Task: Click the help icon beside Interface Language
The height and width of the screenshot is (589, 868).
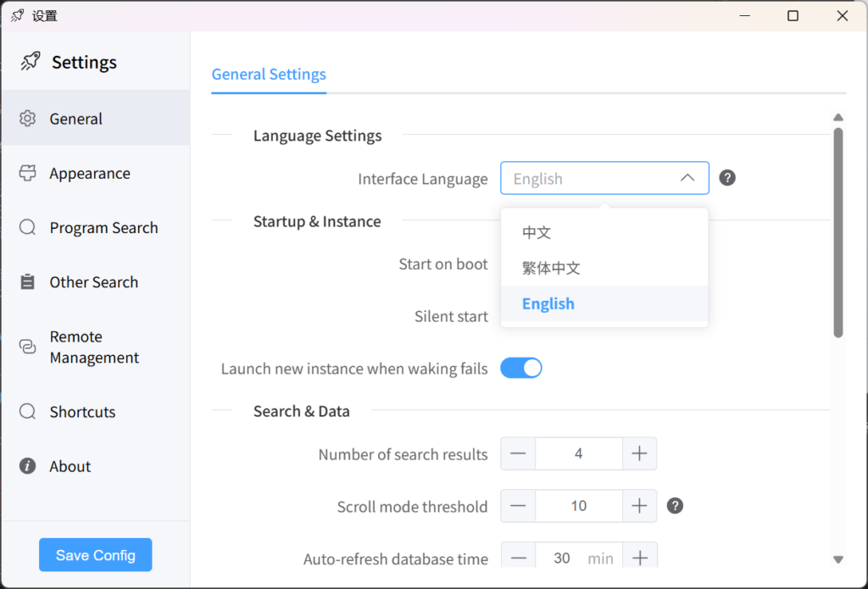Action: click(x=727, y=178)
